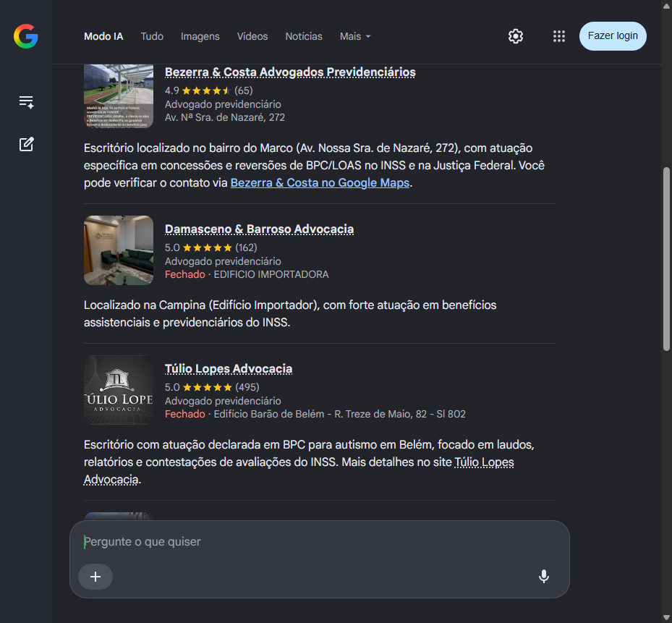Click Fechado status under Damasceno & Barroso
The image size is (672, 623).
(x=184, y=274)
